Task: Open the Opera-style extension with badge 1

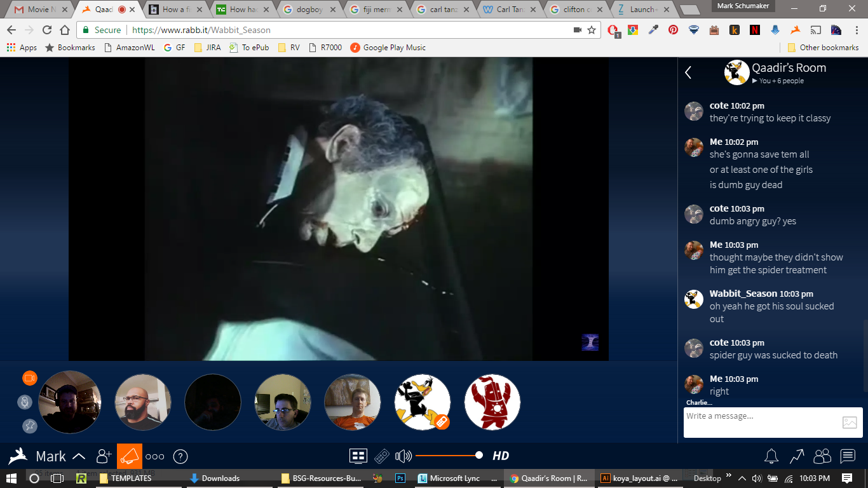Action: 614,30
